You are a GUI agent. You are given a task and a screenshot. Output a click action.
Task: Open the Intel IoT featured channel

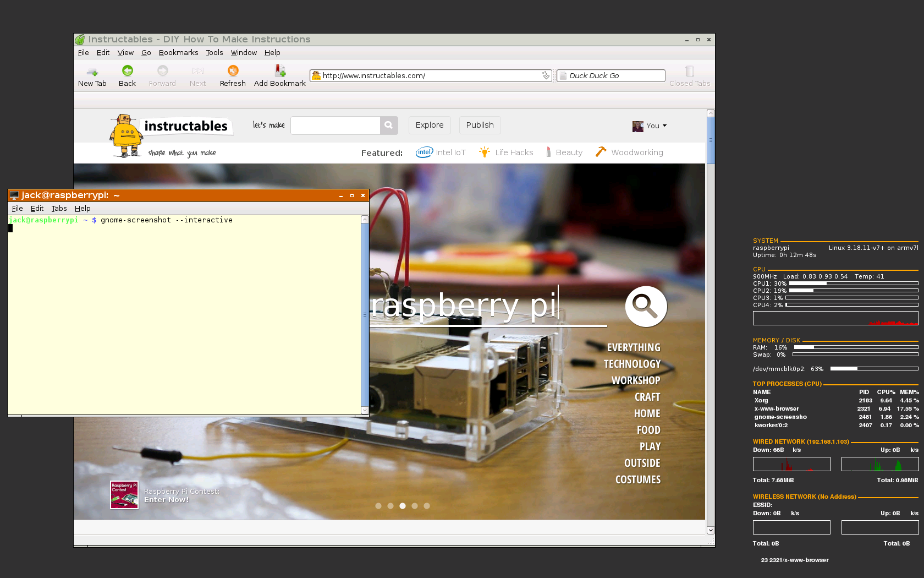pos(441,152)
